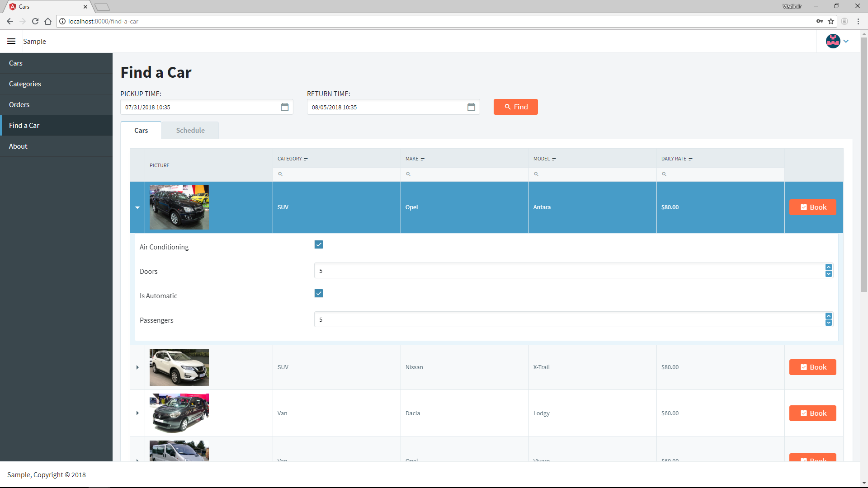Image resolution: width=868 pixels, height=488 pixels.
Task: Expand the Nissan X-Trail row details
Action: (137, 367)
